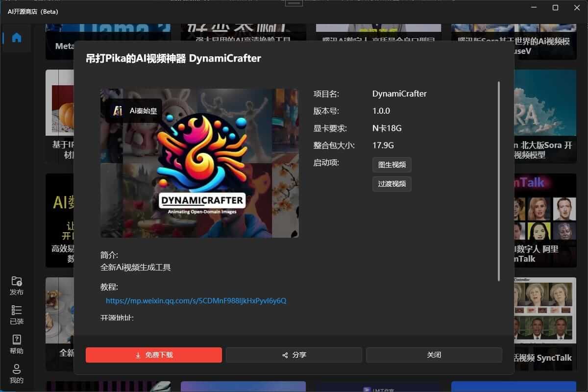Click the version number 1.0.0
The height and width of the screenshot is (392, 588).
pos(381,111)
